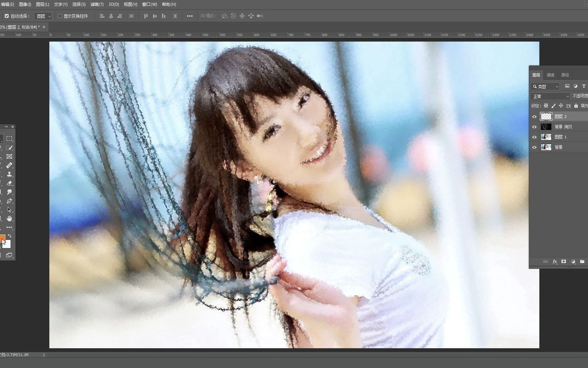Open the 滤镜 menu

(x=97, y=4)
